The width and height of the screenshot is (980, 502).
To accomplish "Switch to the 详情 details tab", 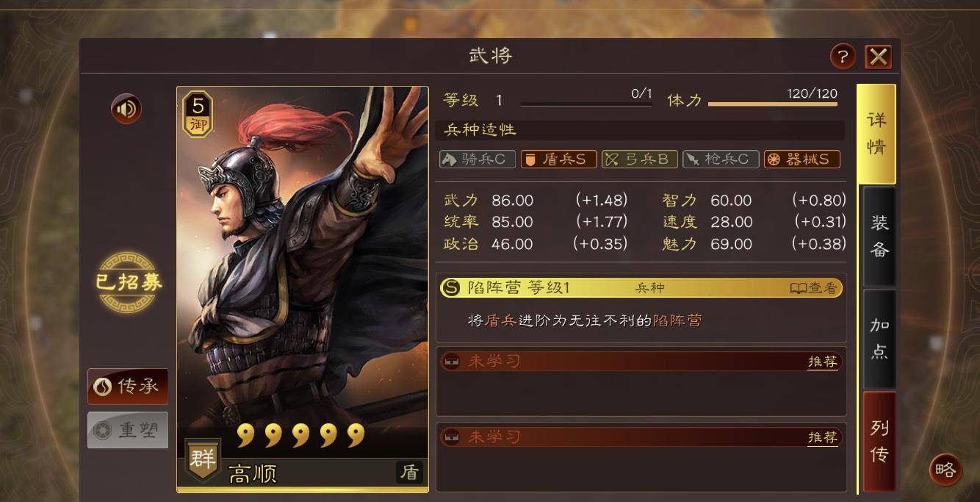I will click(x=876, y=134).
